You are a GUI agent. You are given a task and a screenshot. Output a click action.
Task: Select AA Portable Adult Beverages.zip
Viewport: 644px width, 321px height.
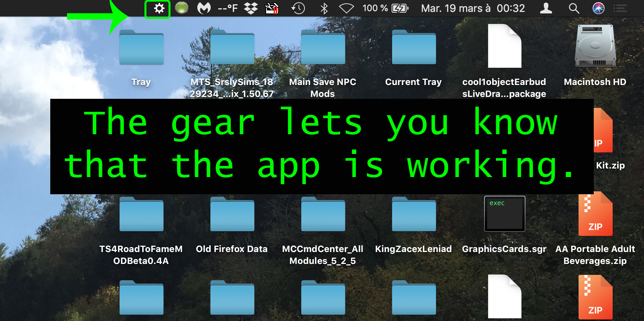(x=595, y=214)
